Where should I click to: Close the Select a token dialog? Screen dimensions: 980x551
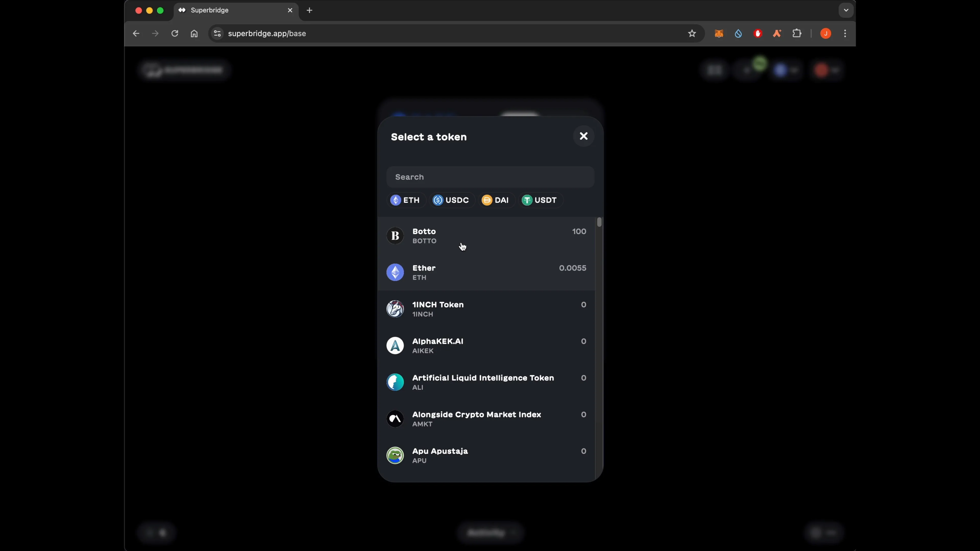[584, 136]
